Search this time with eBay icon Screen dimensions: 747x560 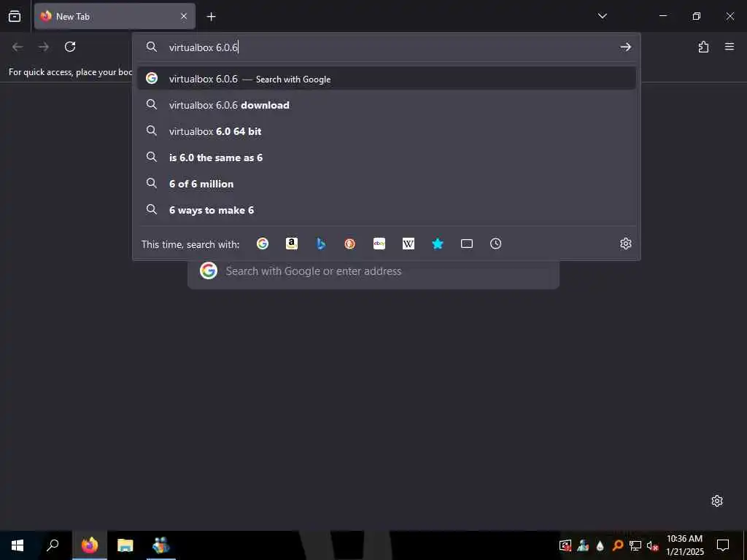click(379, 244)
